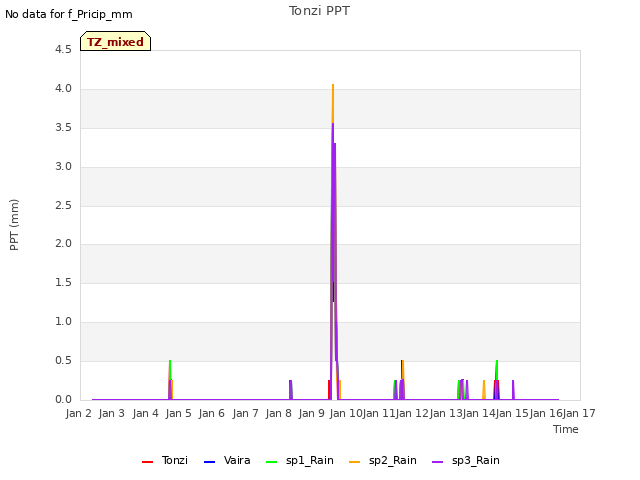This screenshot has height=480, width=640.
Task: Toggle the sp1_Rain legend entry
Action: pos(300,460)
